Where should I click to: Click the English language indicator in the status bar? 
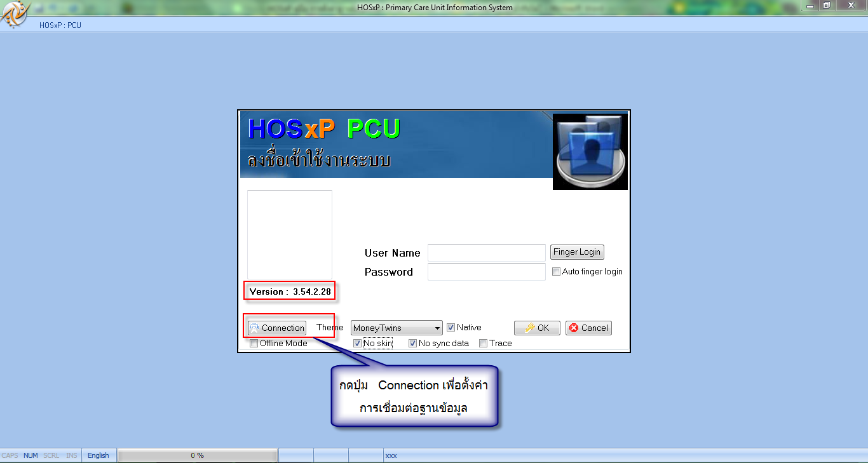click(98, 455)
